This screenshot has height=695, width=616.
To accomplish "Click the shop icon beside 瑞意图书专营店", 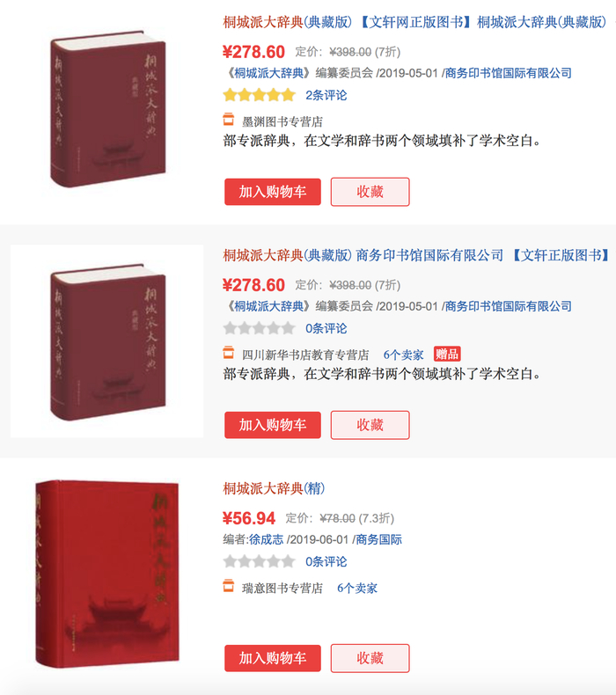I will (229, 586).
